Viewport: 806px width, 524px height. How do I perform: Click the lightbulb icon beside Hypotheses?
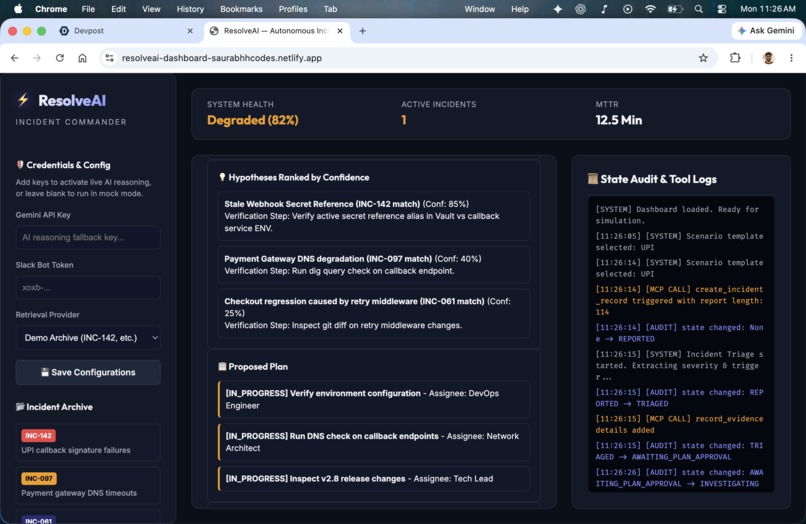(x=222, y=177)
